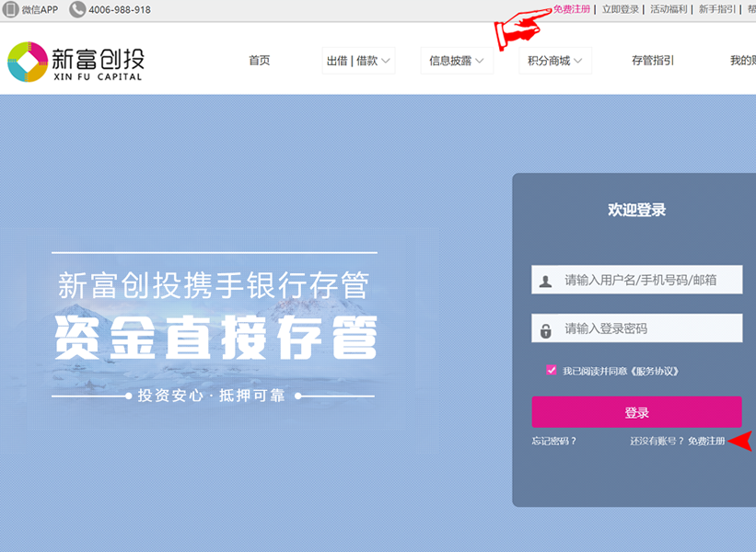
Task: Click the WeChat APP phone icon
Action: pyautogui.click(x=11, y=9)
